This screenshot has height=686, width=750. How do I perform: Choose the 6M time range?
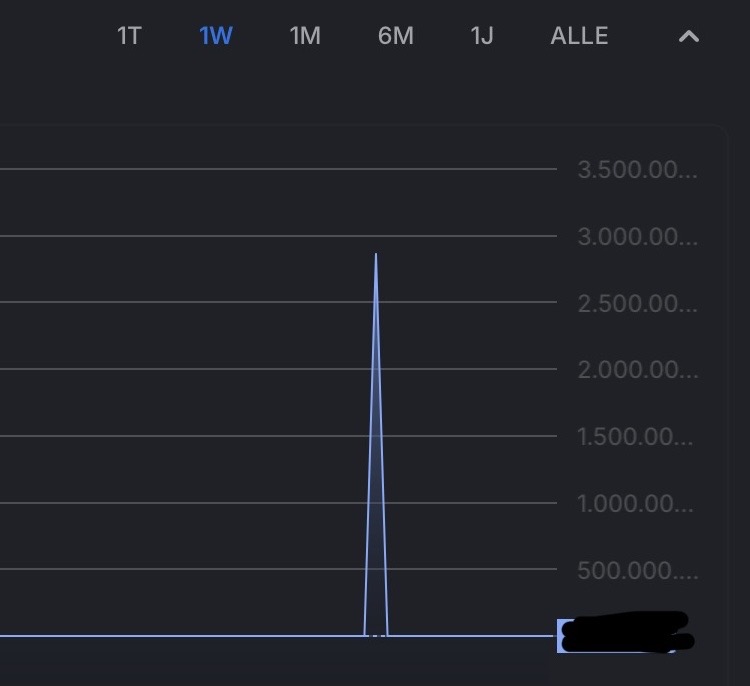(x=396, y=36)
